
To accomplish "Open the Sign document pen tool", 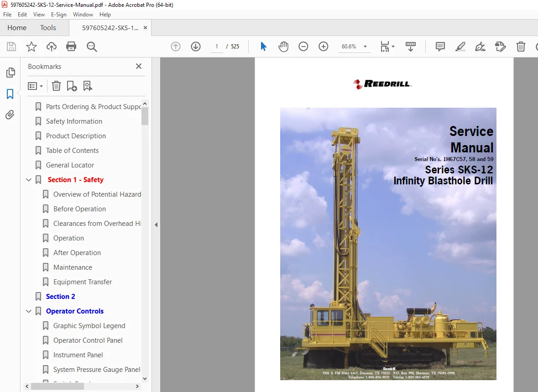I will click(480, 47).
